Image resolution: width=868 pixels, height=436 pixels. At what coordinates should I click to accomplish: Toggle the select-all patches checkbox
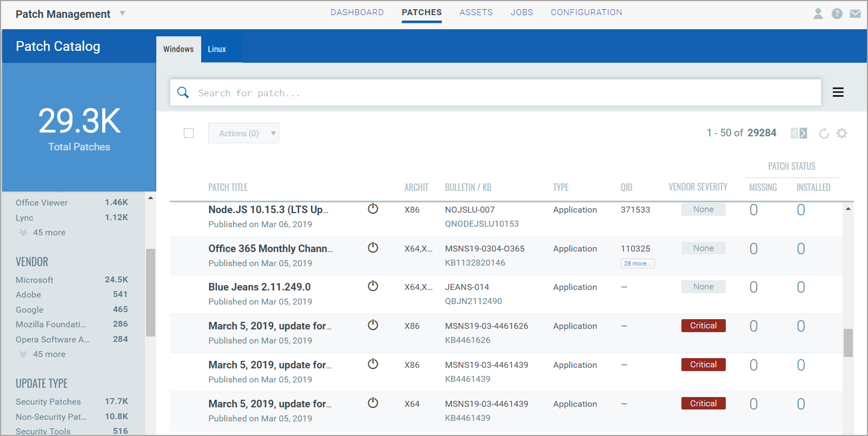(189, 133)
